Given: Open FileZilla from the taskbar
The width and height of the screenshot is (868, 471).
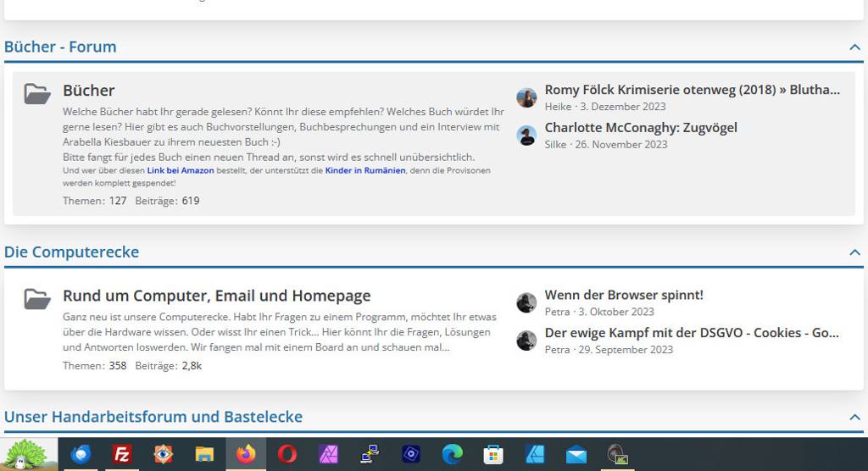Looking at the screenshot, I should coord(122,454).
